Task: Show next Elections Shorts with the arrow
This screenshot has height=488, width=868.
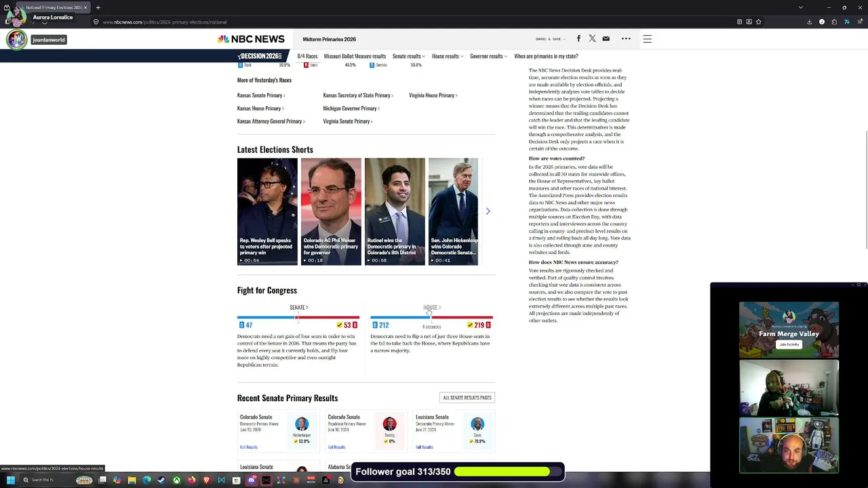Action: 488,211
